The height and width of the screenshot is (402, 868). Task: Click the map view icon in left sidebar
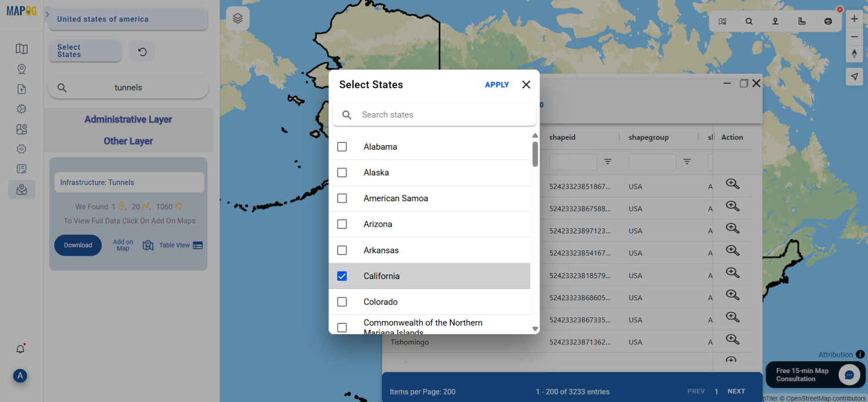(x=21, y=49)
